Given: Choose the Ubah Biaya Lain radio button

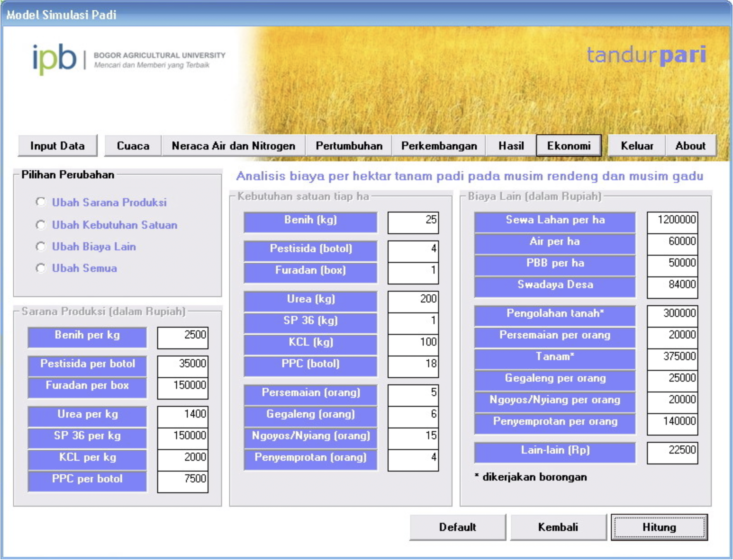Looking at the screenshot, I should 41,246.
